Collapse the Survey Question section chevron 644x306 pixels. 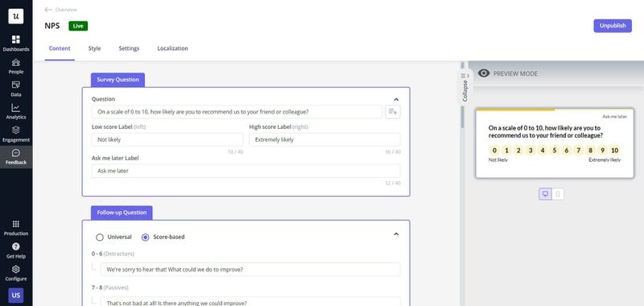(396, 99)
